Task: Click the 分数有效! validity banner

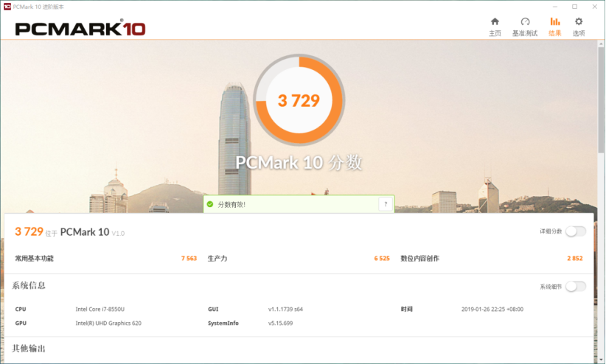Action: pos(299,204)
